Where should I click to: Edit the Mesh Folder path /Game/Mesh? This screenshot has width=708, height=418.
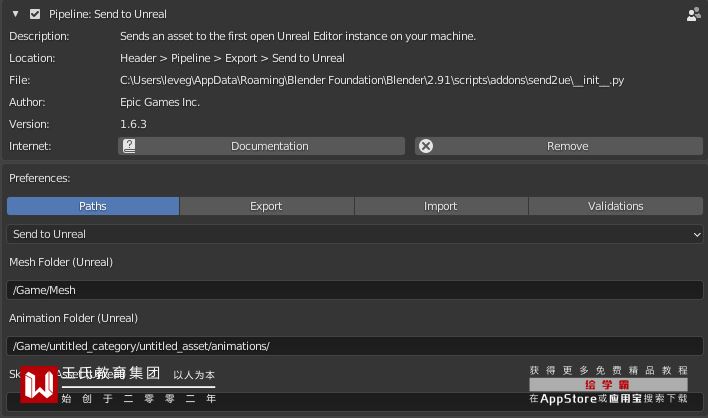point(355,290)
